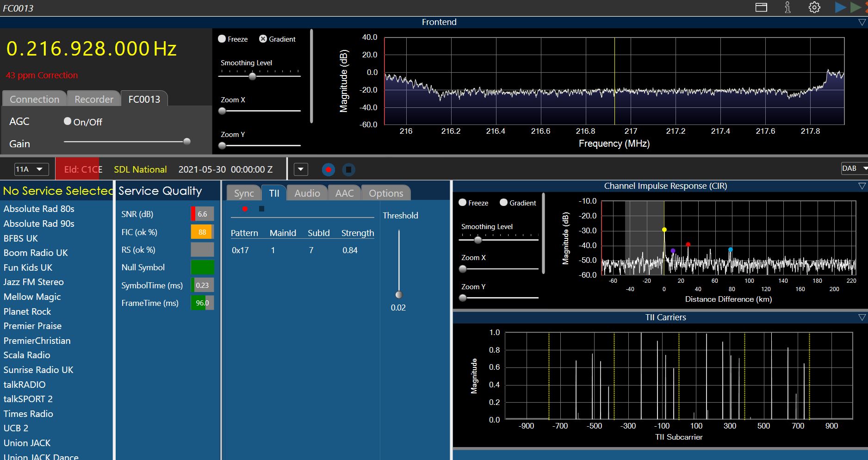Click the CIR Zoom Y slider handle

(463, 298)
